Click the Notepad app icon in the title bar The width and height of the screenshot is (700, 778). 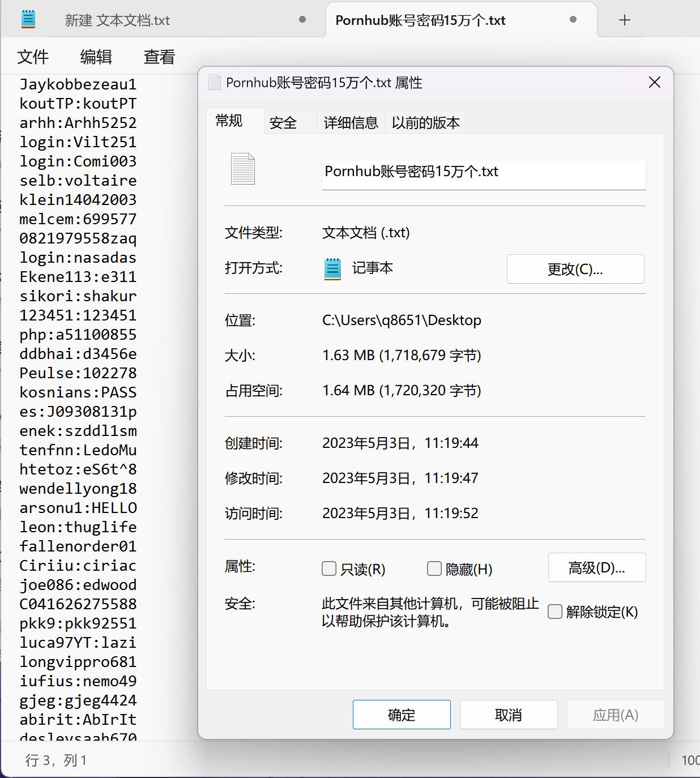click(x=28, y=19)
